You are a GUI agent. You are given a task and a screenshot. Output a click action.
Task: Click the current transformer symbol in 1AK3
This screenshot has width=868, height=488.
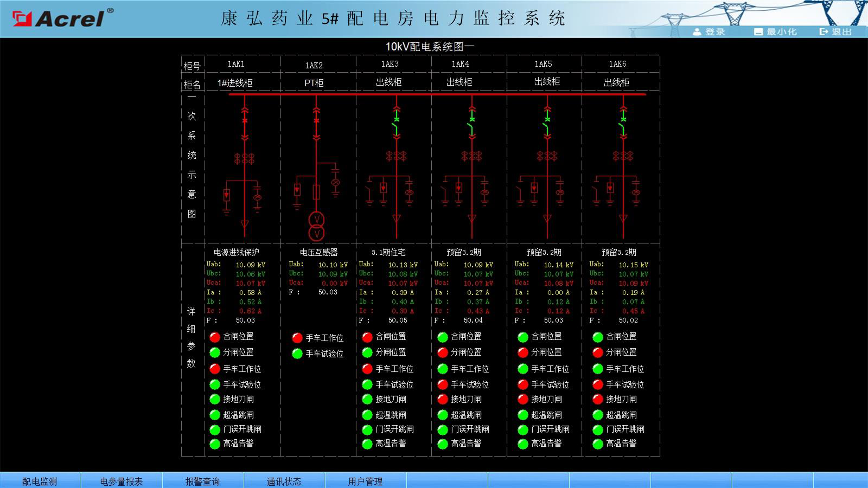(x=397, y=156)
